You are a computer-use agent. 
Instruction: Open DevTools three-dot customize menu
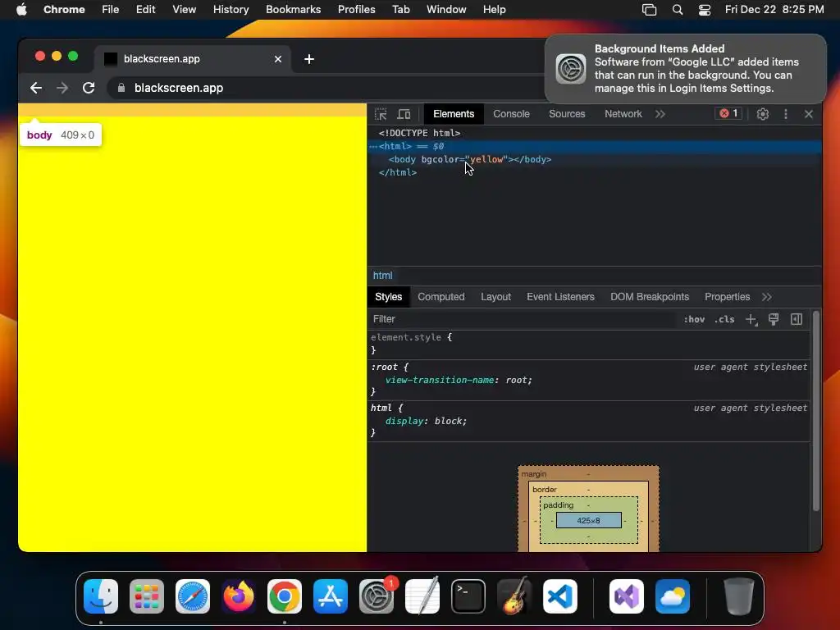(785, 114)
